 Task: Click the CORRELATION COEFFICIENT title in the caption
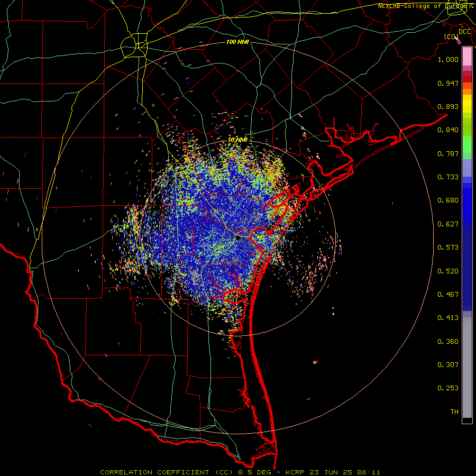point(154,472)
